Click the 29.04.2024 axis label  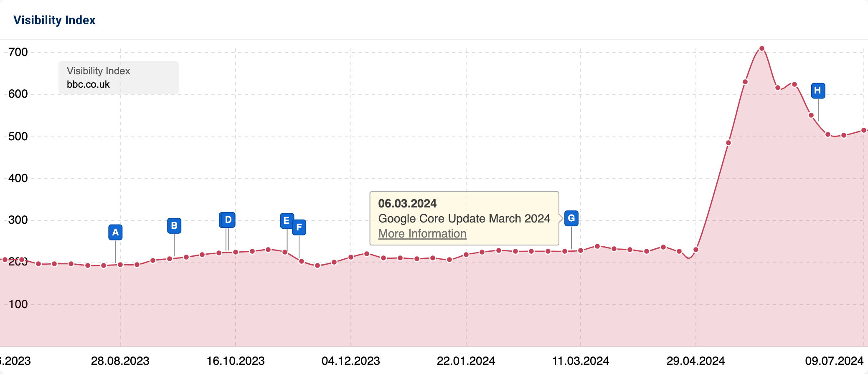[696, 361]
